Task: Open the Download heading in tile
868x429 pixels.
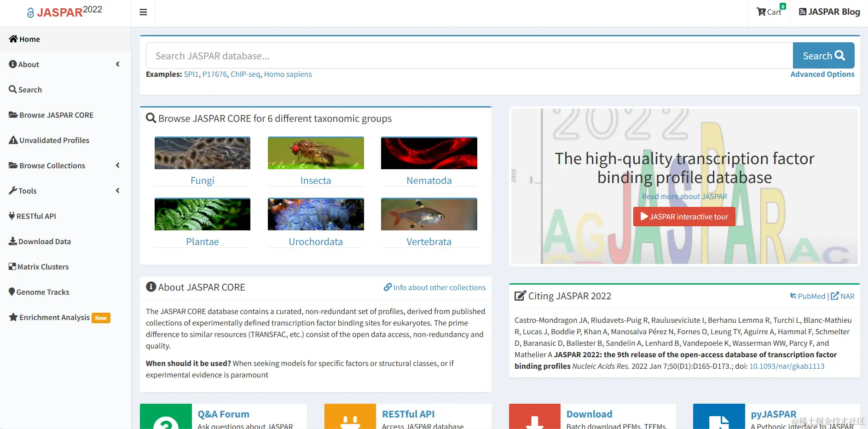Action: [x=590, y=414]
